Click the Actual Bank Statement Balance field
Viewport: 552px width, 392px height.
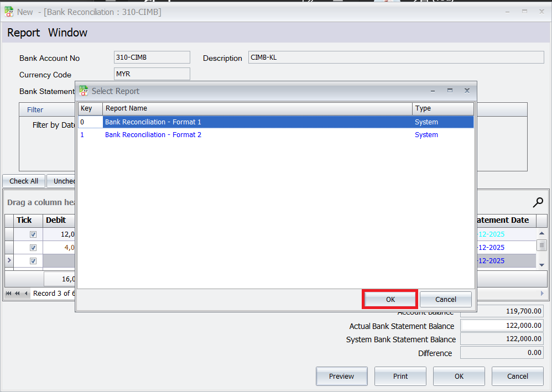pos(502,326)
